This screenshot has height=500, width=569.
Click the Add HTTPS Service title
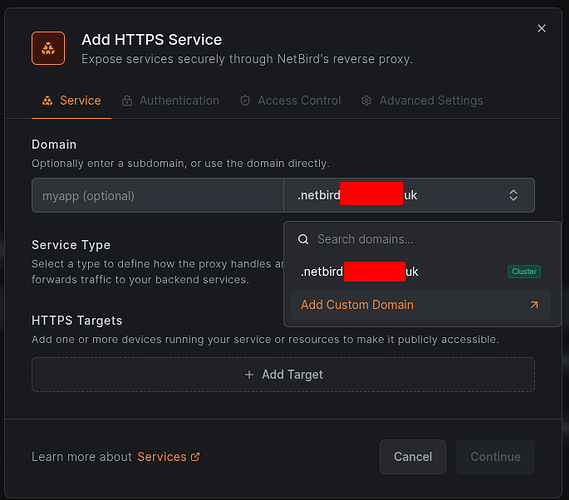pos(152,40)
